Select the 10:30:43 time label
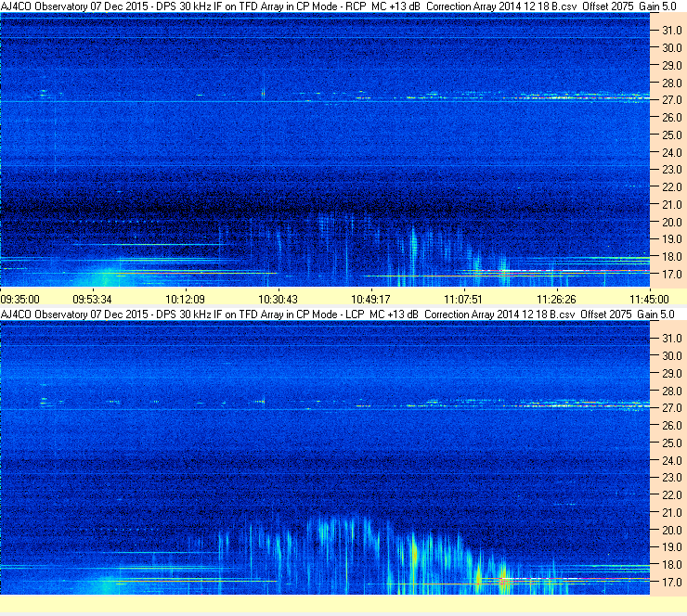687x616 pixels. (278, 300)
